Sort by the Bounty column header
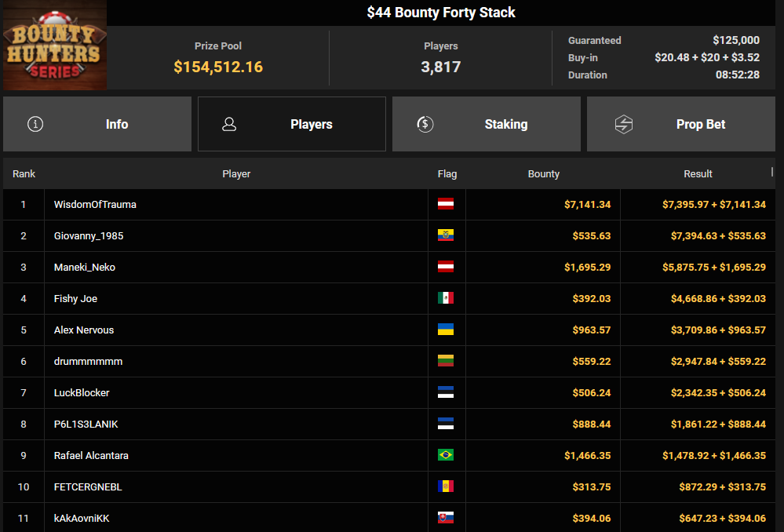Viewport: 784px width, 532px height. 544,174
